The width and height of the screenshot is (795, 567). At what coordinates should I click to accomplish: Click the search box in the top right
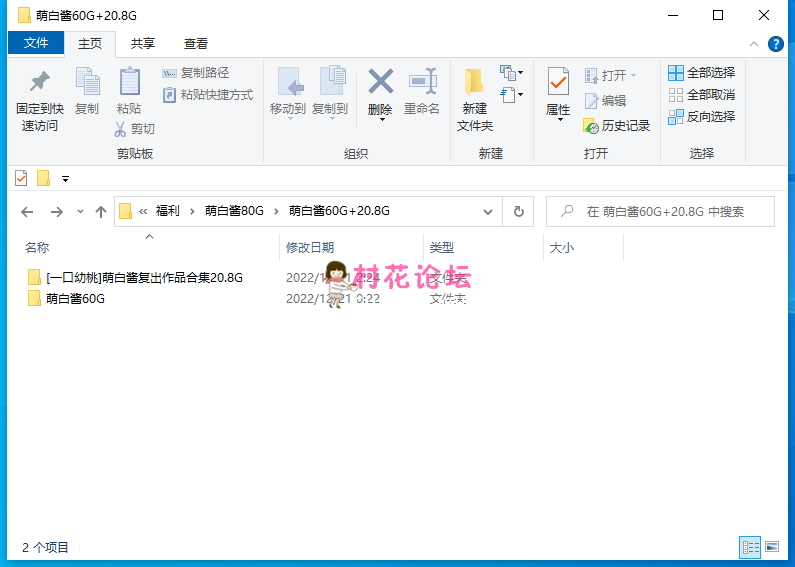point(660,212)
